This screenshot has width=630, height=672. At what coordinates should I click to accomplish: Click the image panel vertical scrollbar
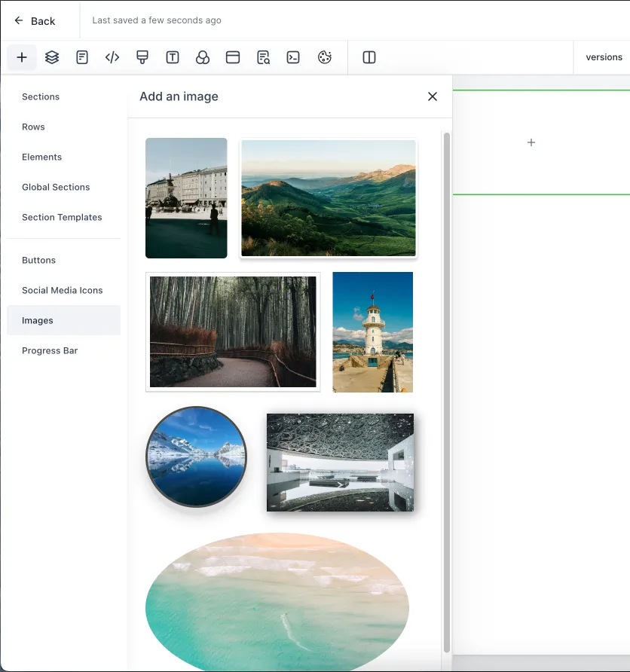(x=447, y=393)
